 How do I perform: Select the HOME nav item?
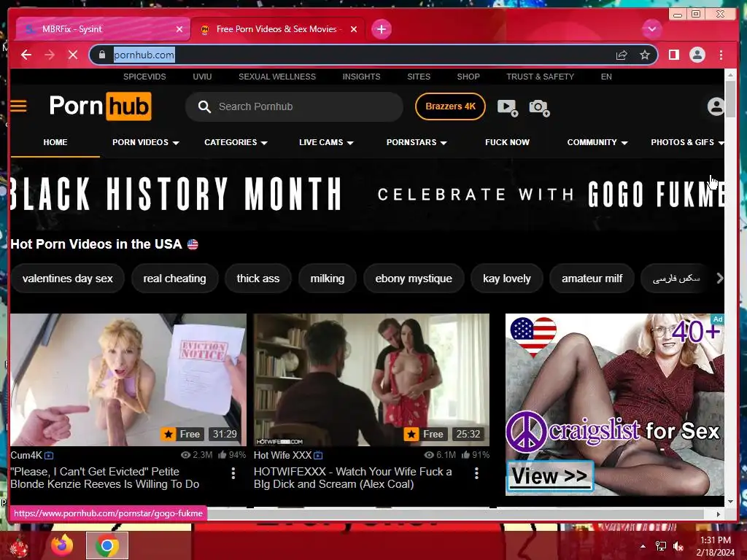pyautogui.click(x=55, y=142)
